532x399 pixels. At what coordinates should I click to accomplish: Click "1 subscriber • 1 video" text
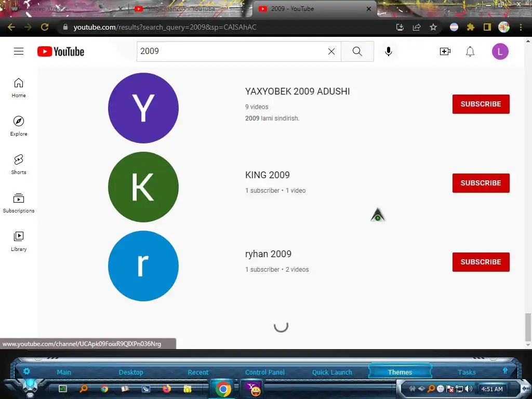(x=275, y=191)
